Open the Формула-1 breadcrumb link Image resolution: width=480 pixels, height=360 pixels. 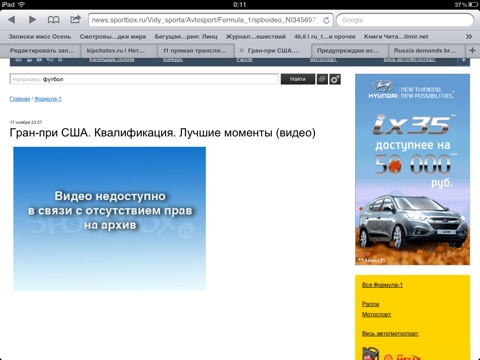point(48,99)
